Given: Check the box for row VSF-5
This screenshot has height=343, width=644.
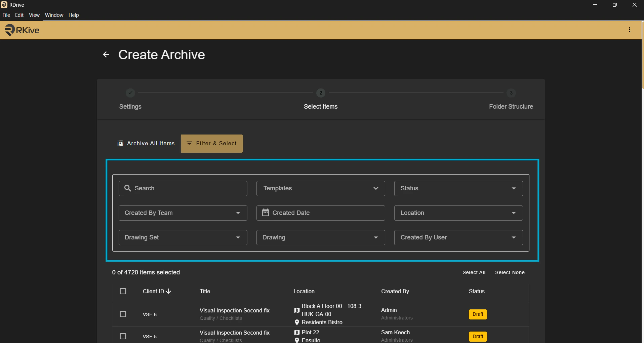Looking at the screenshot, I should coord(123,336).
